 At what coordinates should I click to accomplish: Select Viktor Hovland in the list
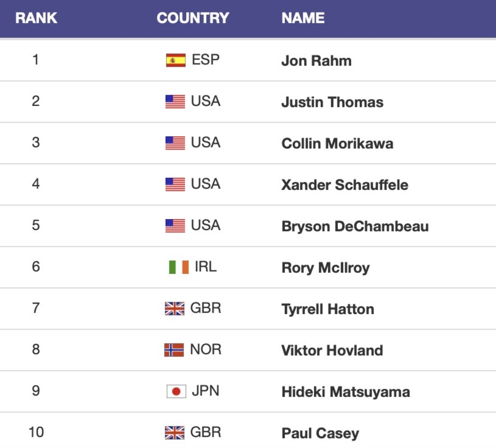332,350
